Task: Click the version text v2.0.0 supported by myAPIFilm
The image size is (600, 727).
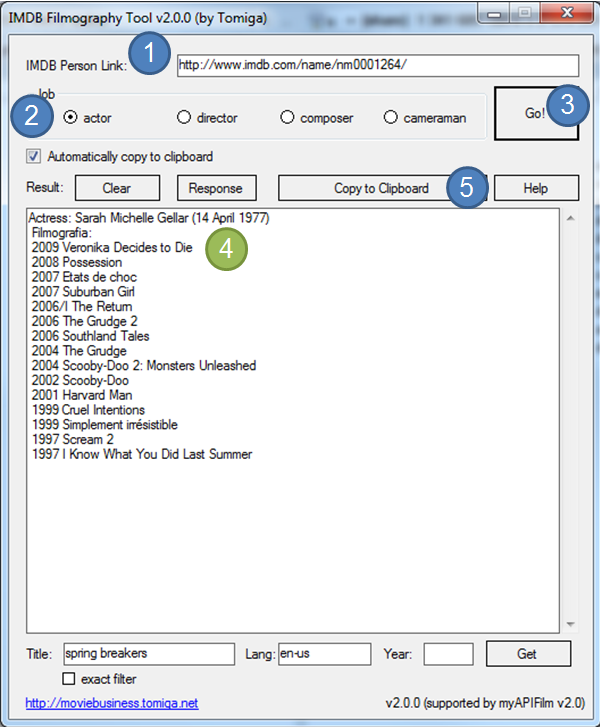Action: [x=485, y=703]
